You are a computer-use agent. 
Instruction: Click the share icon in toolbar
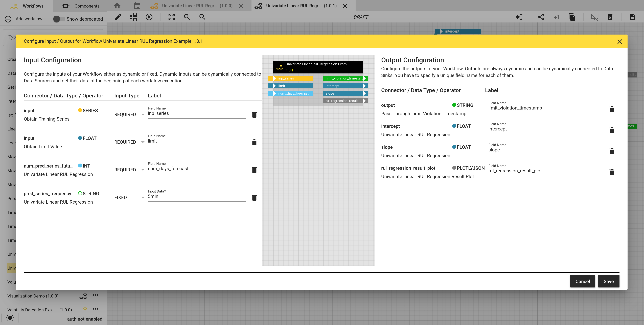(541, 17)
